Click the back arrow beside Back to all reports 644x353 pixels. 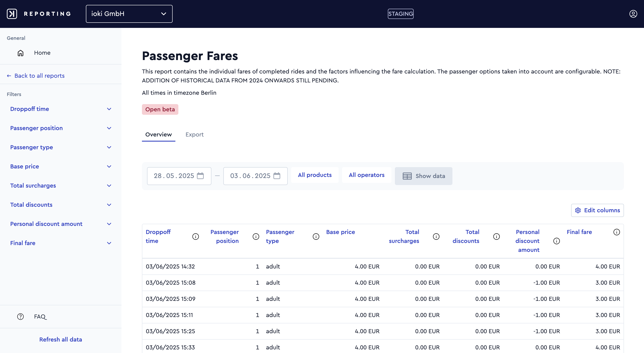9,76
